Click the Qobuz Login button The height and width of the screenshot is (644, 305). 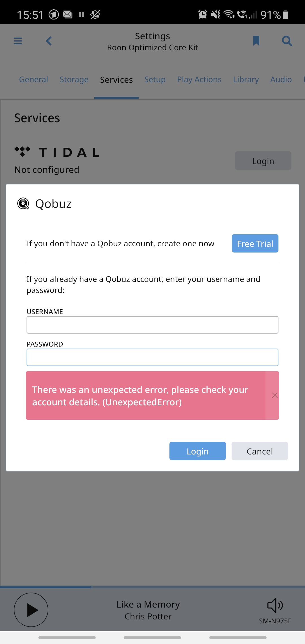point(198,451)
